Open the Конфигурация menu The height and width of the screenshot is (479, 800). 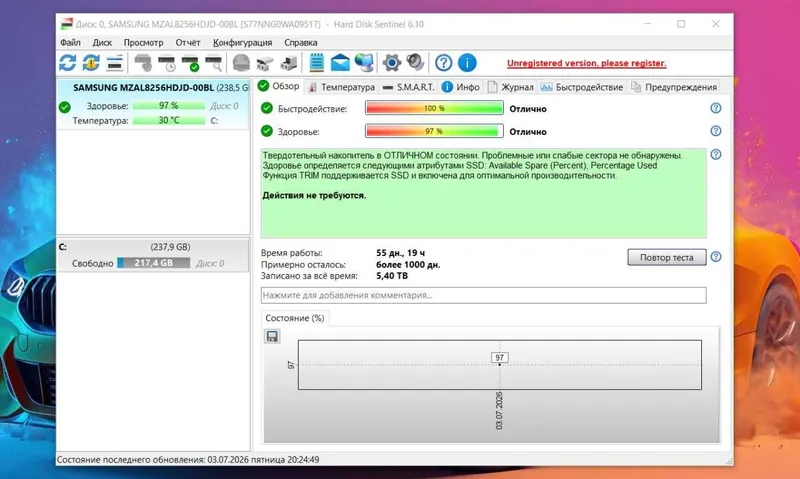242,42
